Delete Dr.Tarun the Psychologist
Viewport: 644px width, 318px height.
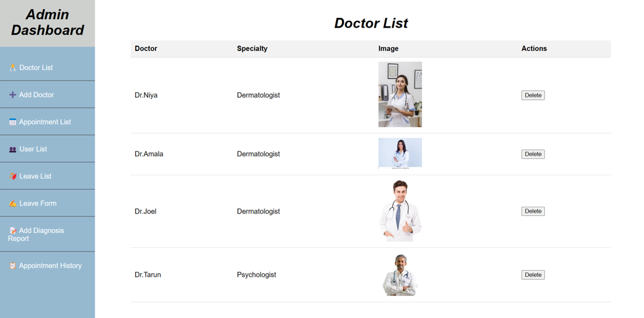pos(533,275)
